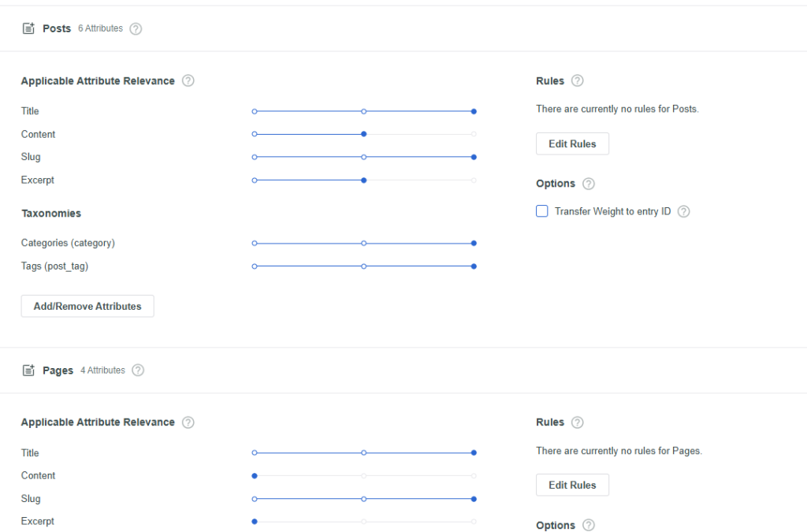The width and height of the screenshot is (807, 532).
Task: Open the help icon next to Posts Rules
Action: [x=577, y=81]
